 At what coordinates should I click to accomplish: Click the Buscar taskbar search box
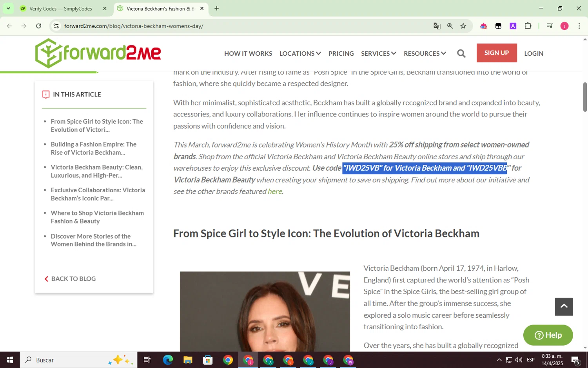point(78,360)
